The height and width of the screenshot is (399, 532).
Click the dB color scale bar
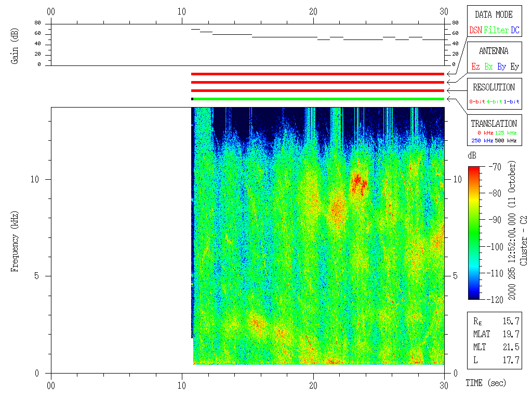coord(474,233)
